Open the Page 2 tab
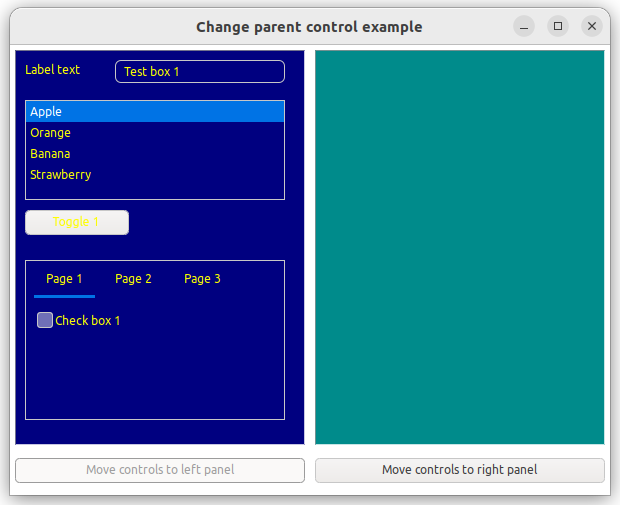The image size is (620, 505). tap(133, 279)
